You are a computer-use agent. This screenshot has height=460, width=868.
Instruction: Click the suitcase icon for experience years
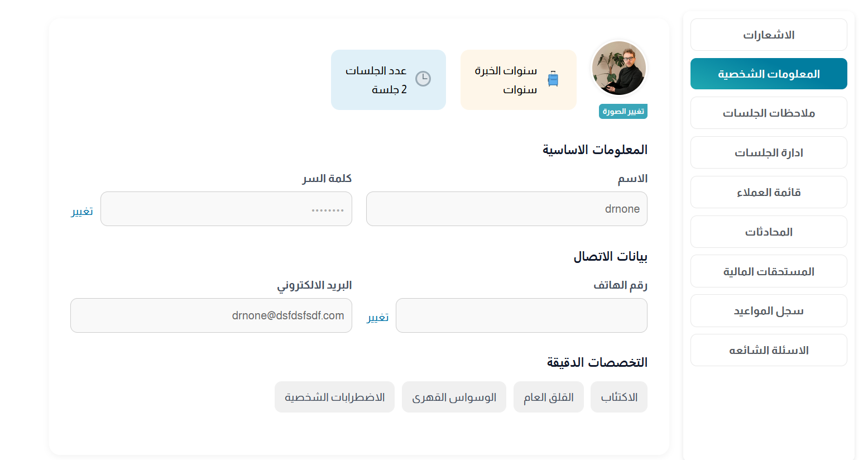tap(553, 79)
